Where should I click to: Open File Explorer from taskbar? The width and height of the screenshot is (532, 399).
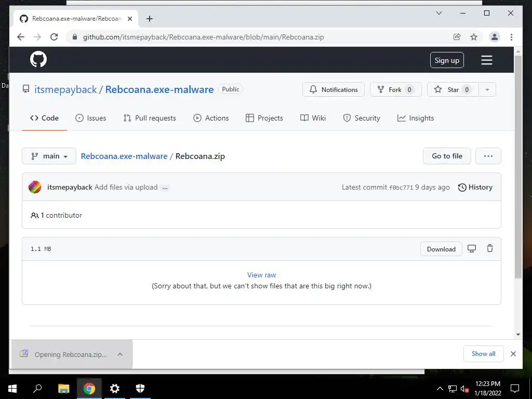pyautogui.click(x=63, y=389)
